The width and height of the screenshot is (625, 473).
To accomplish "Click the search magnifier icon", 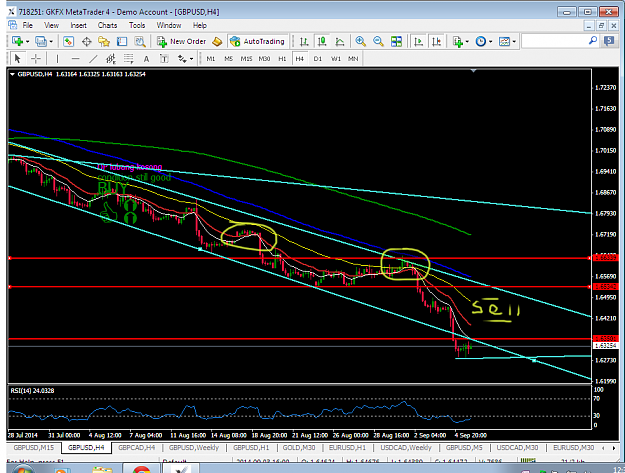I will (x=593, y=41).
